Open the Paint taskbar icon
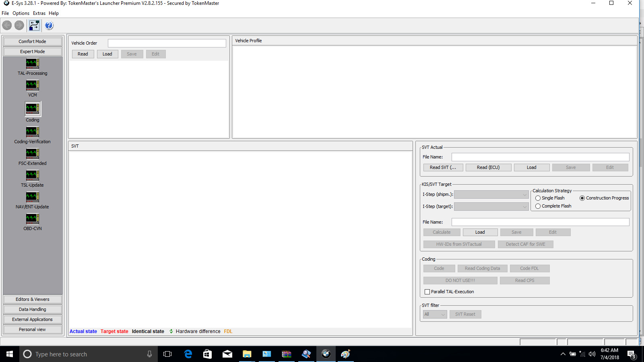 click(x=346, y=354)
